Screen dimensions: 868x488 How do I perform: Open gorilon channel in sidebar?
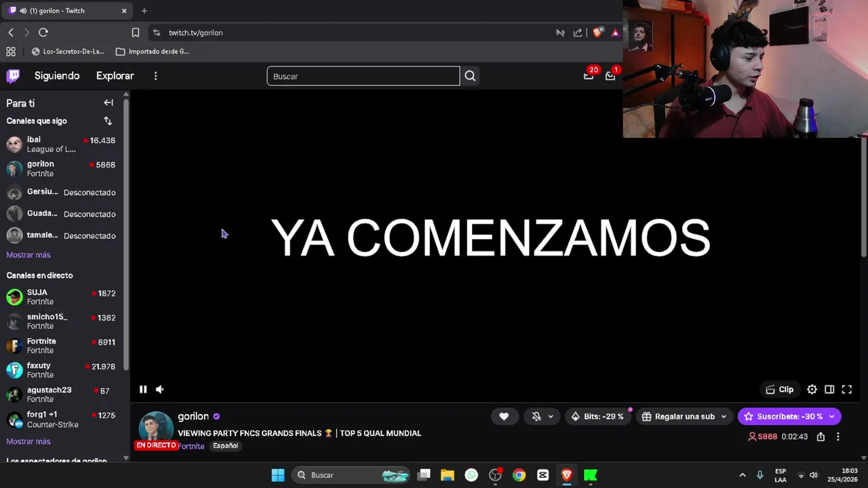pos(61,169)
